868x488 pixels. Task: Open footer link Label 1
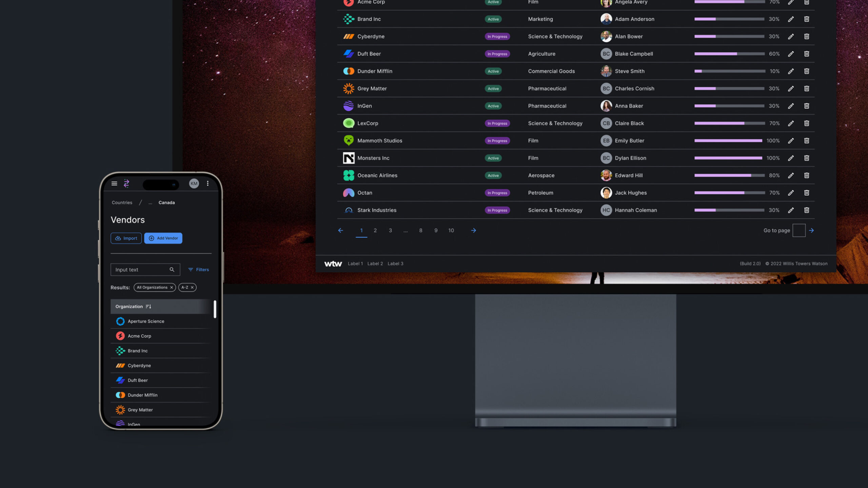(x=355, y=263)
